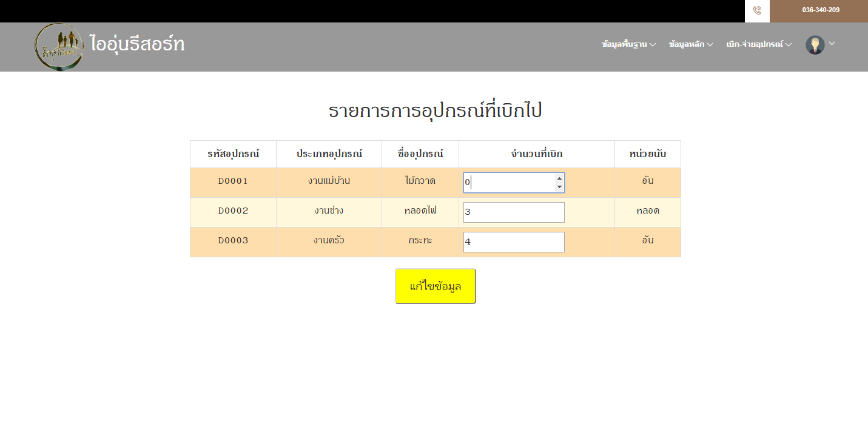The image size is (868, 446).
Task: Click the ไออุ่นรีสอร์ท site title
Action: click(137, 44)
